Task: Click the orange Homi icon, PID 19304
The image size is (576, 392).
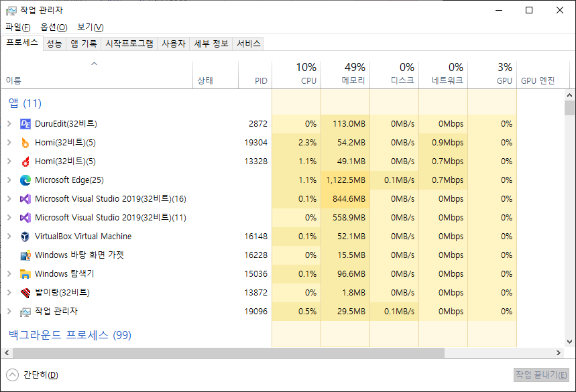Action: 25,143
